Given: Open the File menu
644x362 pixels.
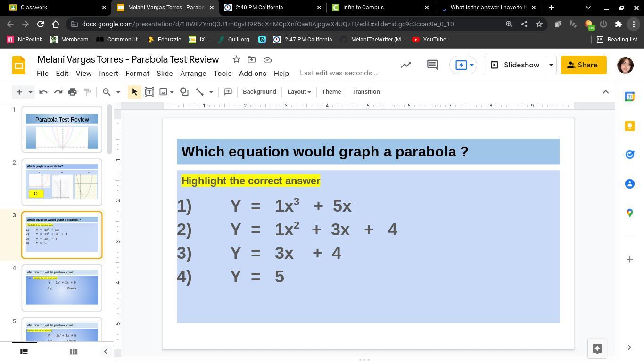Looking at the screenshot, I should (x=42, y=74).
